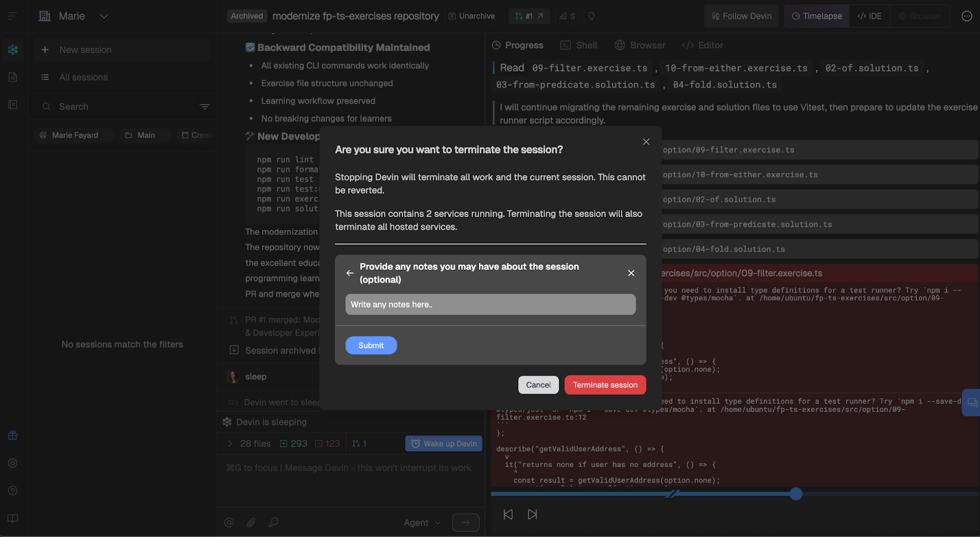Viewport: 980px width, 537px height.
Task: Open the playbook panel icon in left rail
Action: coord(12,105)
